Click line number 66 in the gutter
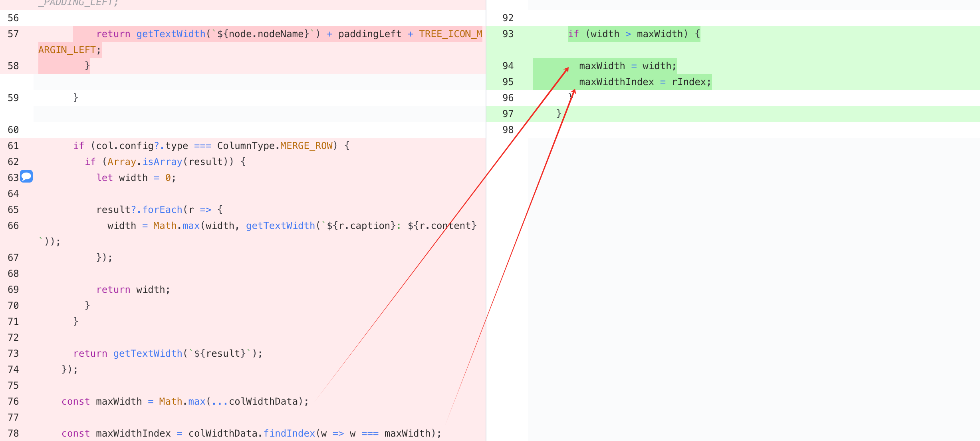The image size is (980, 441). [x=13, y=226]
